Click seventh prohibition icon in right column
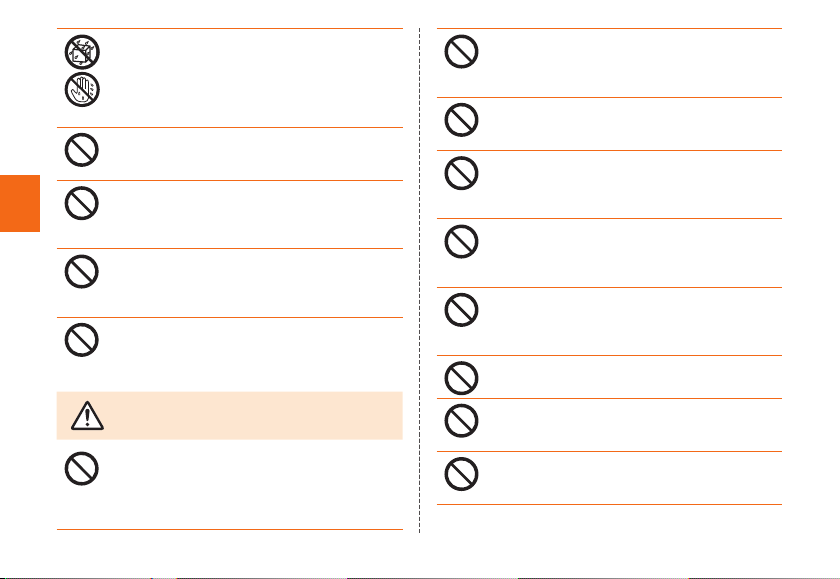The height and width of the screenshot is (579, 840). [x=461, y=420]
